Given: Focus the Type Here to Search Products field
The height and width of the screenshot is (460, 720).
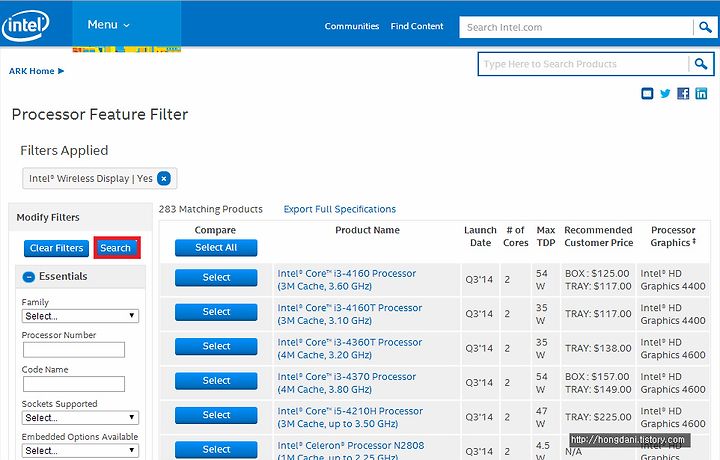Looking at the screenshot, I should 583,64.
